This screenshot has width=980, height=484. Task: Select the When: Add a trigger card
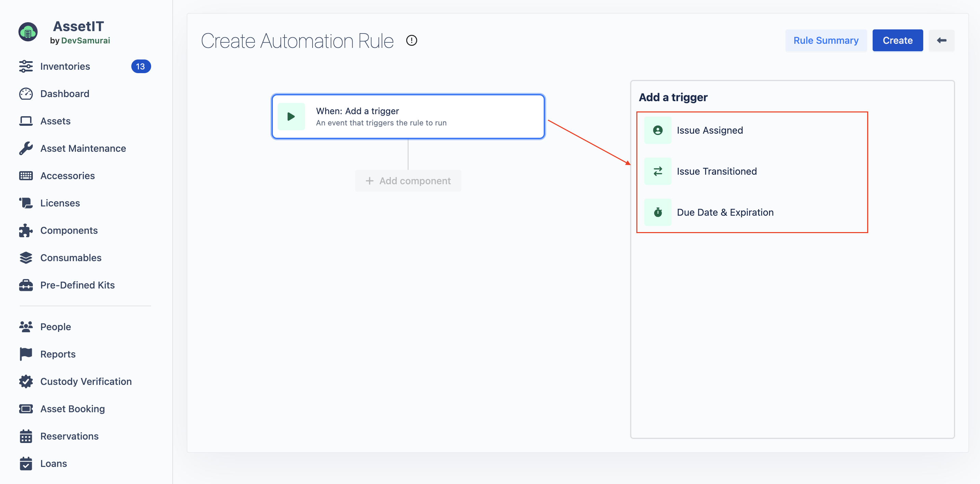(408, 117)
